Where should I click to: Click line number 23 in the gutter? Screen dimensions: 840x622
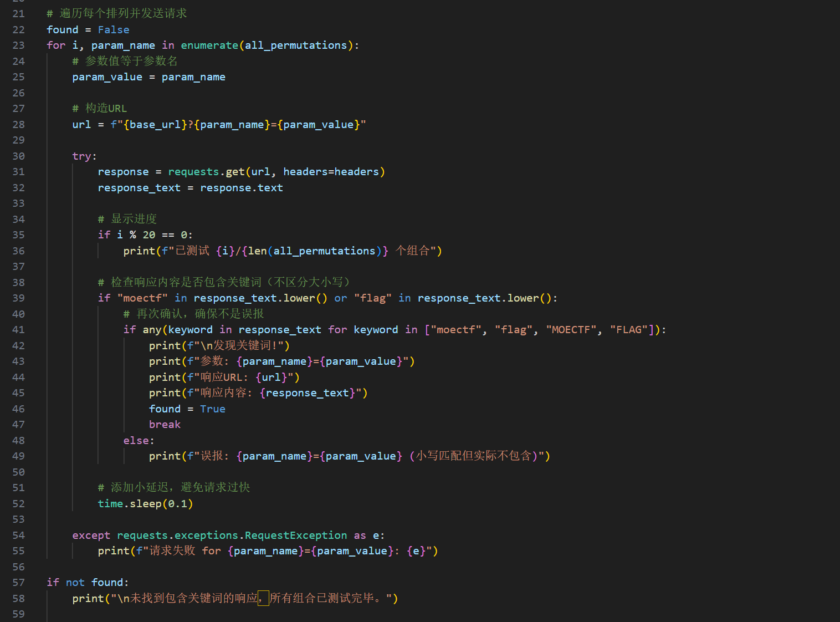tap(18, 45)
